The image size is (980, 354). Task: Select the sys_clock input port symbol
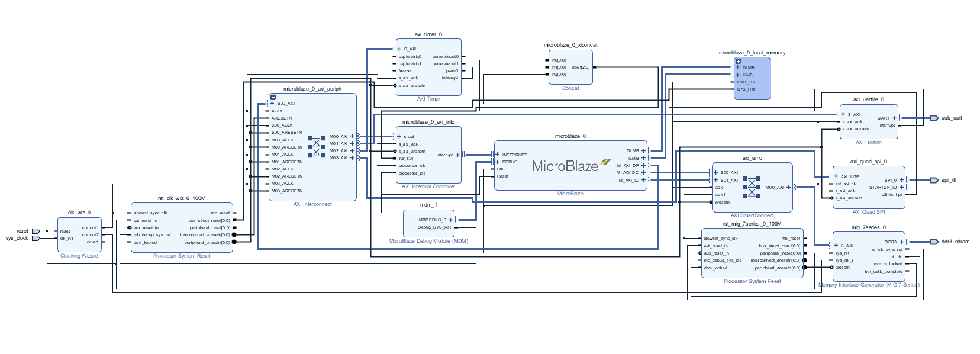click(36, 238)
